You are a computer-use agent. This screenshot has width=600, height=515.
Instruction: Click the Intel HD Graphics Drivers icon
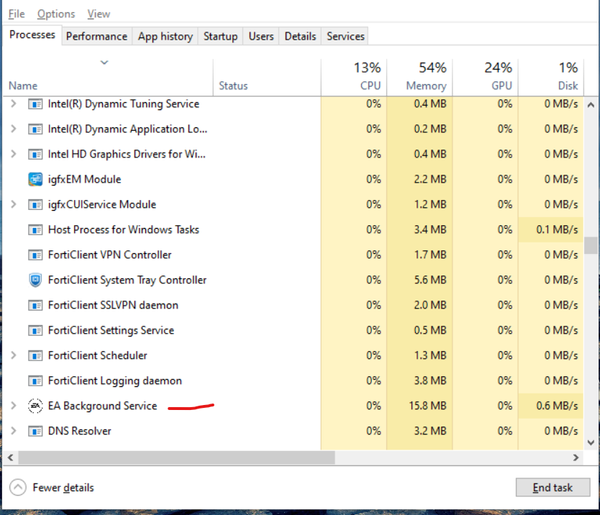click(x=35, y=154)
